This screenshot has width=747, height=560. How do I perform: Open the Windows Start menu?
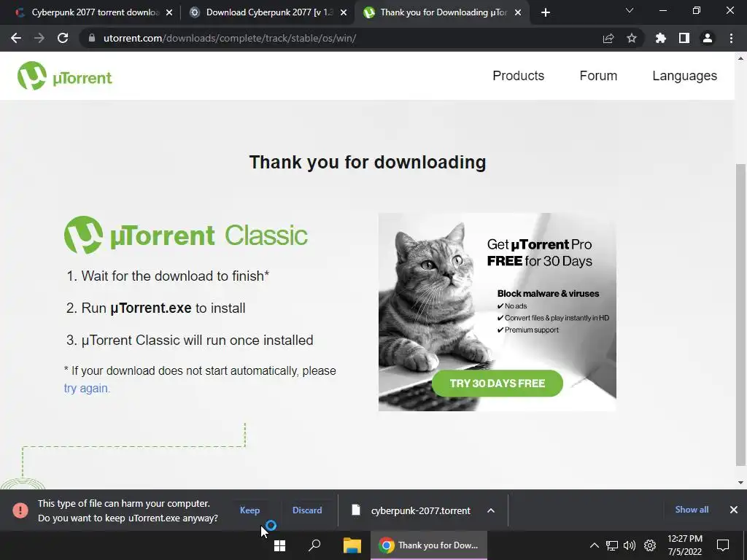[x=279, y=545]
